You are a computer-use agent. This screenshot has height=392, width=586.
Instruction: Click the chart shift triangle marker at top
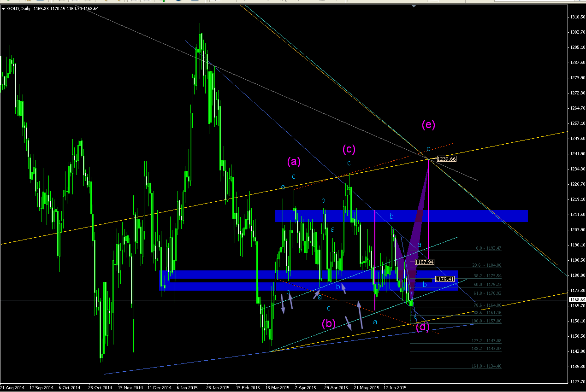414,6
